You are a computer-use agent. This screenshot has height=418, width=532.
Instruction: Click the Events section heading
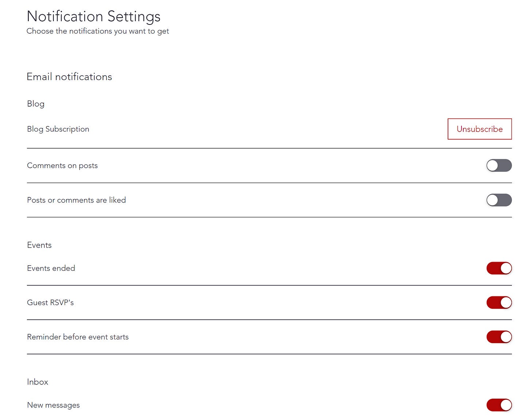tap(39, 245)
